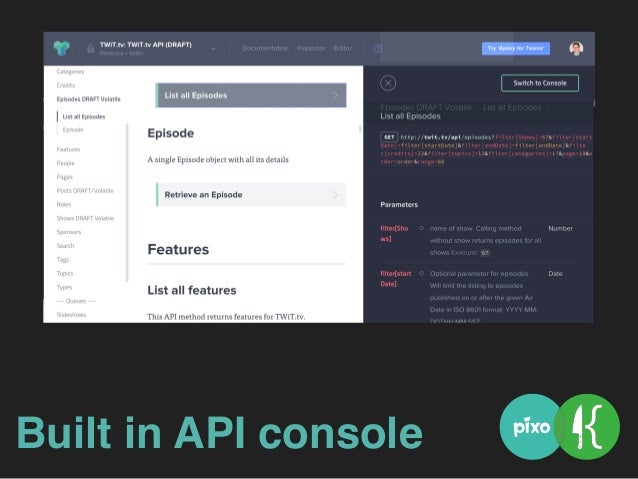
Task: Open Shows DRAFT Volatile in sidebar
Action: (85, 219)
